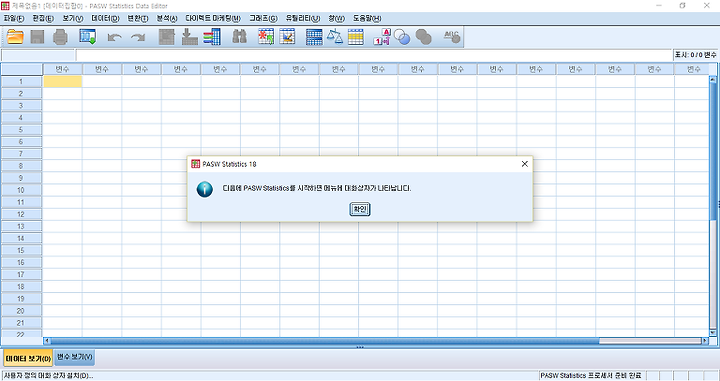Open the 보기(V) menu
Screen dimensions: 720x381
point(73,18)
